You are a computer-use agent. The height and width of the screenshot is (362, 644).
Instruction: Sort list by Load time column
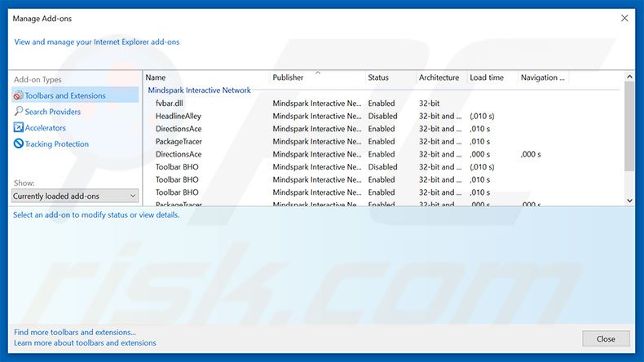(x=487, y=77)
